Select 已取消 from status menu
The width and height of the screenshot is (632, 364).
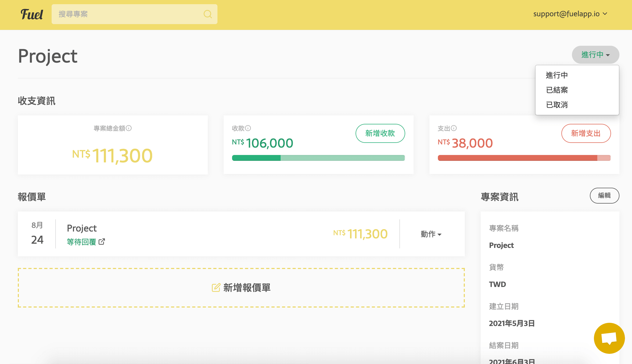(x=557, y=105)
